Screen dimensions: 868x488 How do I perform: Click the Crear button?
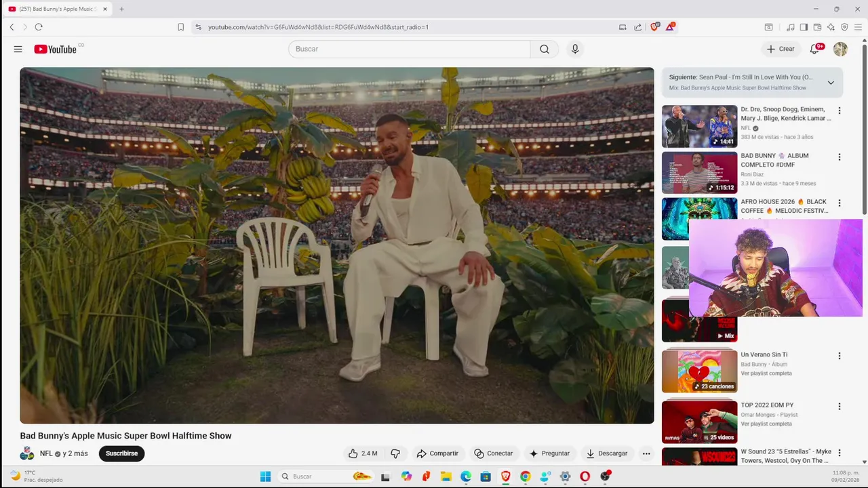tap(781, 49)
